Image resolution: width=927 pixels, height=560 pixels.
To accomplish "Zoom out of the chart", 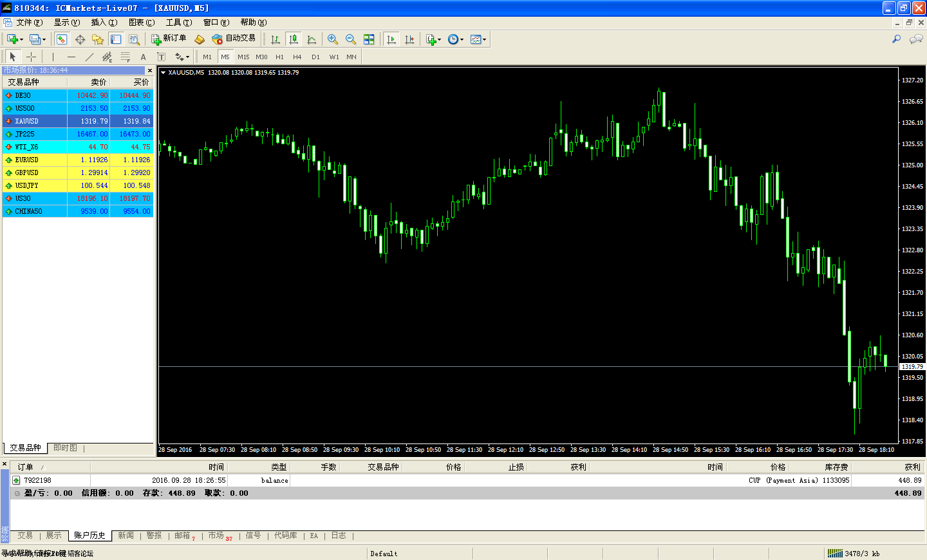I will coord(351,39).
